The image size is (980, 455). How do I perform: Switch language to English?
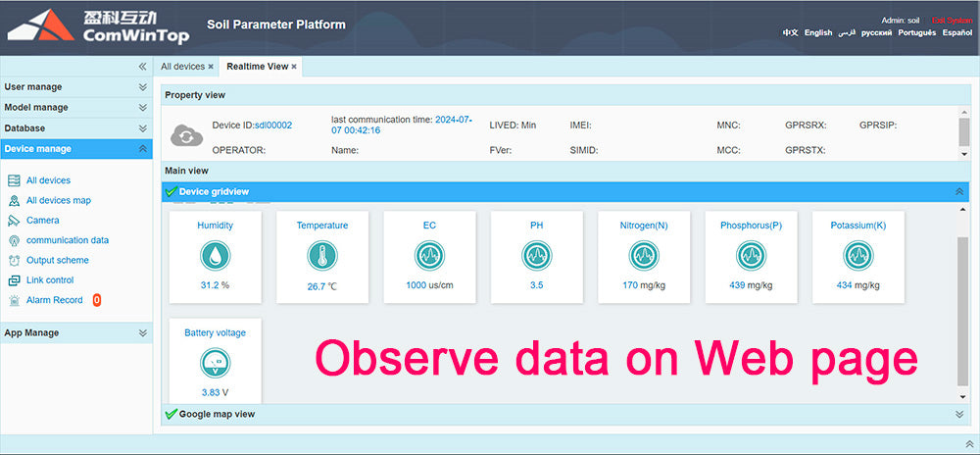pos(817,32)
